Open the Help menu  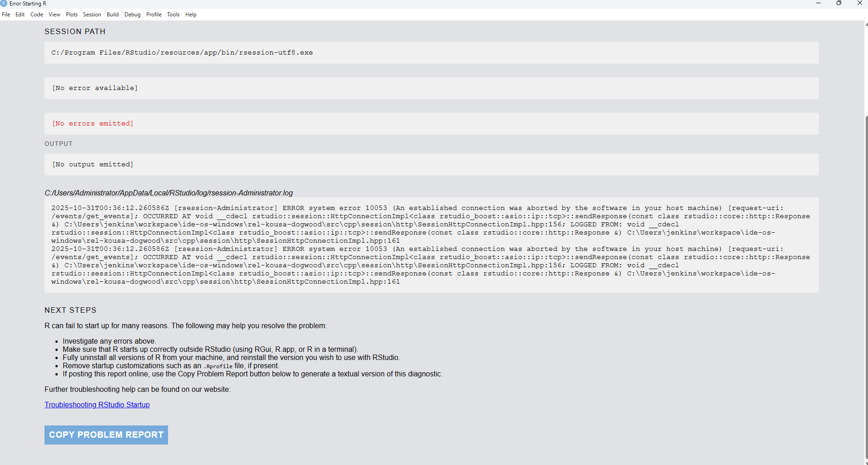(x=191, y=15)
